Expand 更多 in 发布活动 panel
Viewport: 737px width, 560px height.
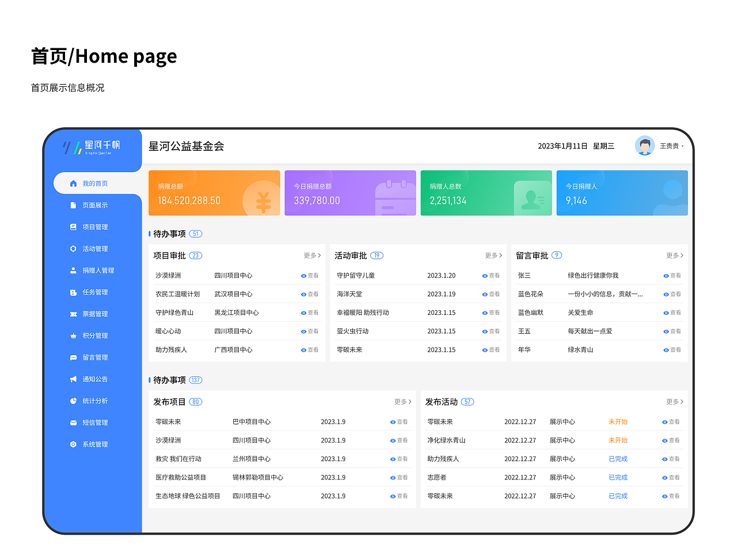click(x=675, y=402)
